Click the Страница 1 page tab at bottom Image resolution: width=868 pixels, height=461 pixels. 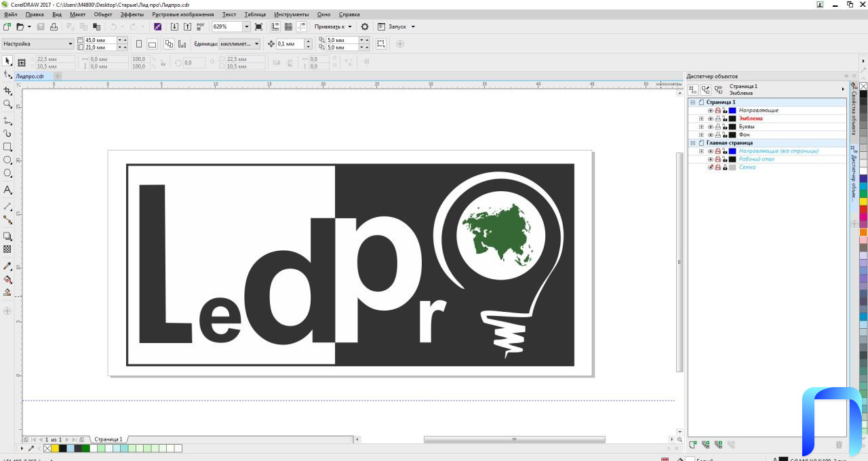coord(108,439)
